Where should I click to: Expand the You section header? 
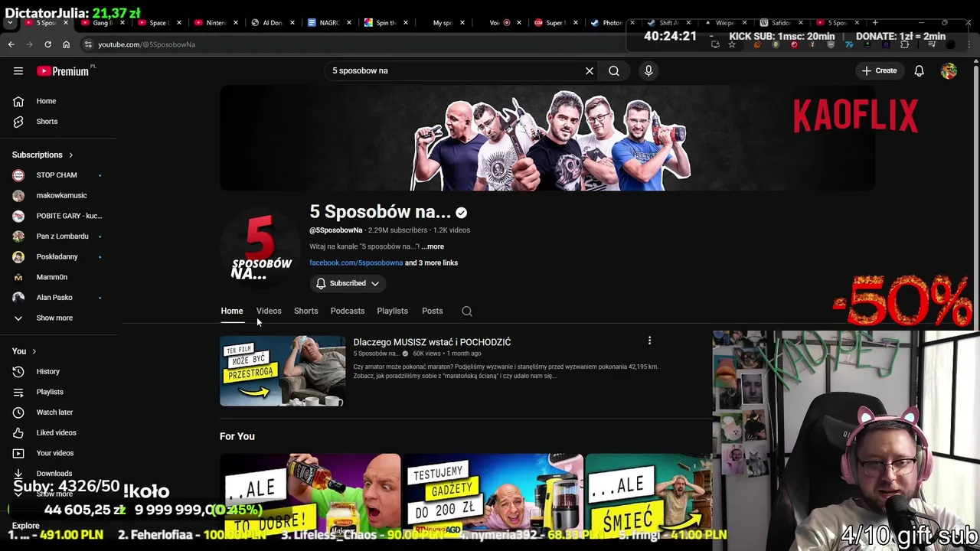(x=24, y=351)
